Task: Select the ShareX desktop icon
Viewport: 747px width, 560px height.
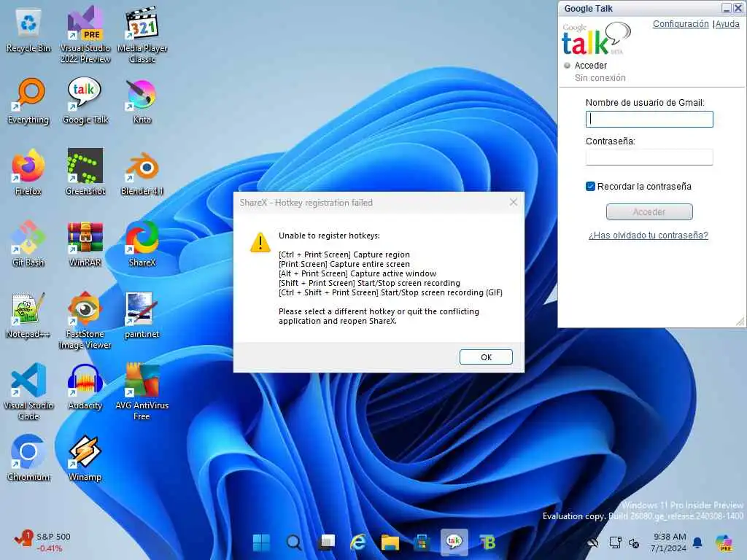Action: [x=142, y=244]
